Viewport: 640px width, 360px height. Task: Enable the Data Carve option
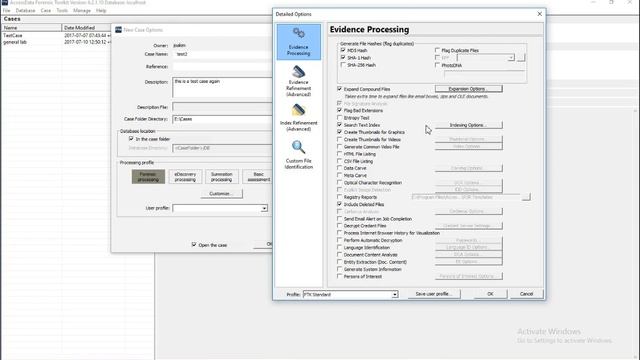pyautogui.click(x=340, y=168)
